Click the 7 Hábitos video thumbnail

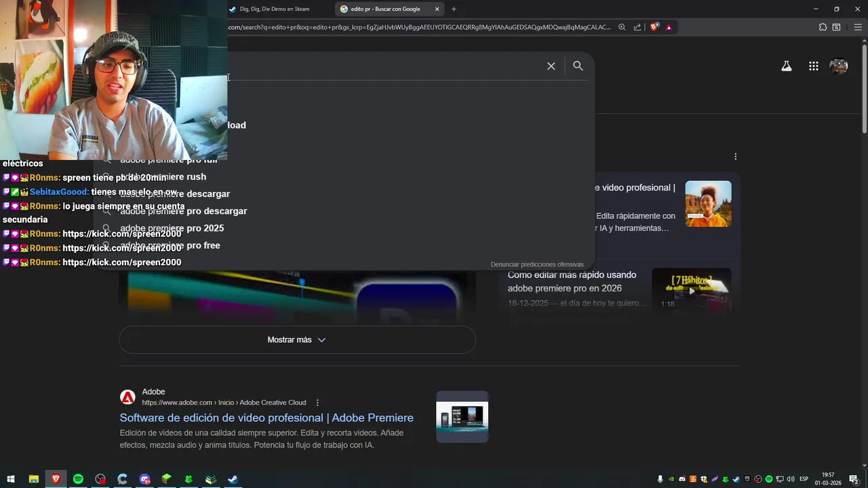coord(691,290)
